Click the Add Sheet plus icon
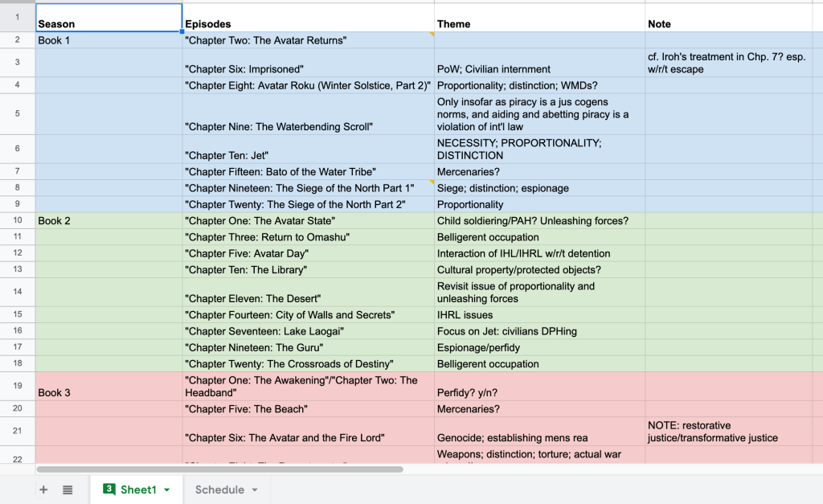Screen dimensions: 823x504 [x=43, y=490]
